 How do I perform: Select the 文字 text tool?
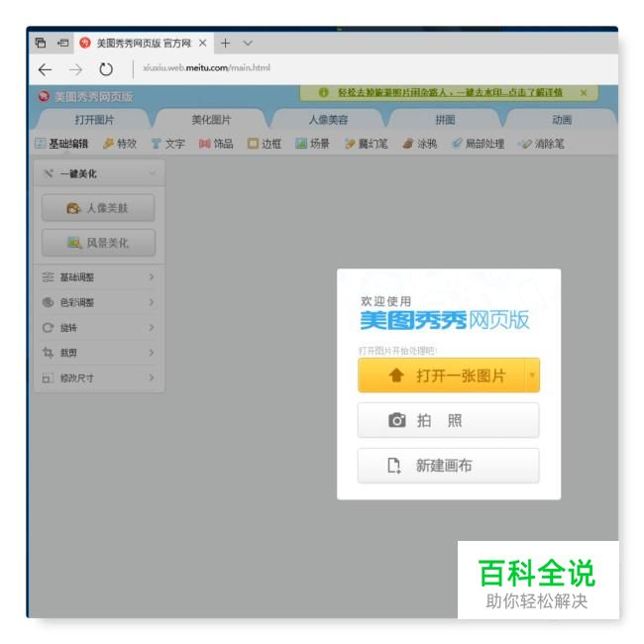(x=168, y=144)
